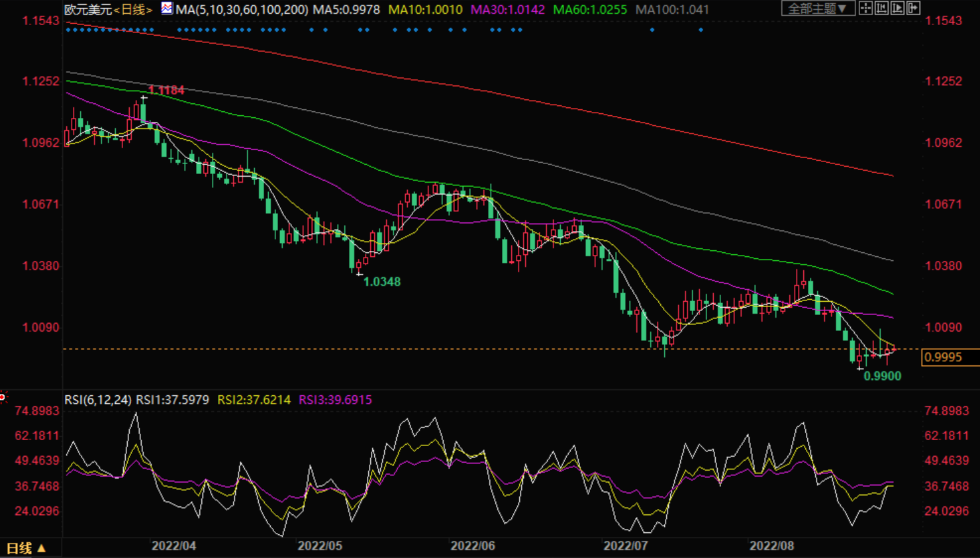Image resolution: width=980 pixels, height=558 pixels.
Task: Click the red marker at RSI panel edge
Action: [x=3, y=397]
